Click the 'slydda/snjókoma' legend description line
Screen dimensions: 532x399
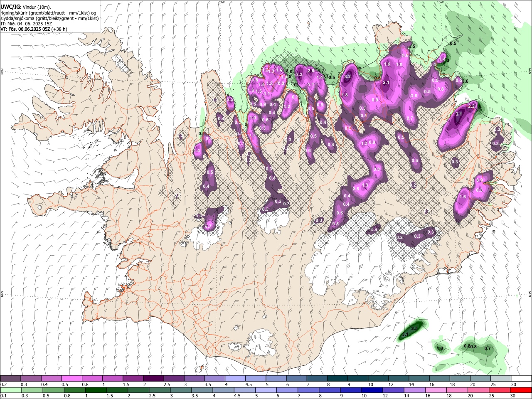point(49,18)
